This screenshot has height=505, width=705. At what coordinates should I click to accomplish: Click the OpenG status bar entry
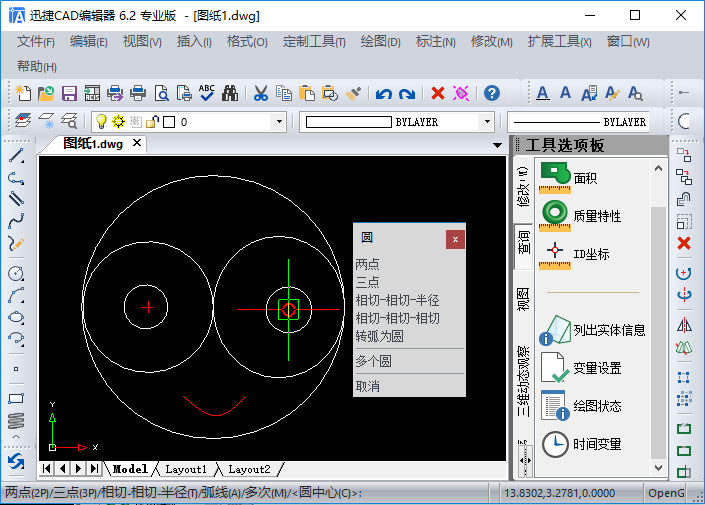tap(666, 493)
